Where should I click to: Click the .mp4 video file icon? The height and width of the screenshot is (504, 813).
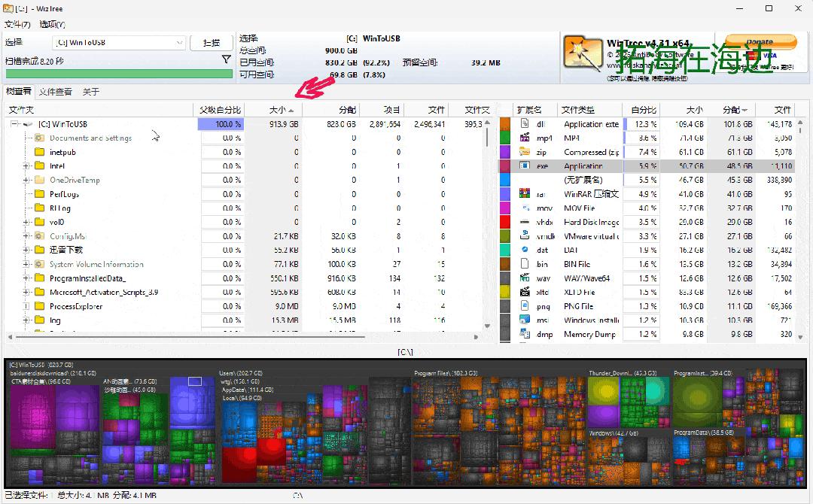coord(525,137)
